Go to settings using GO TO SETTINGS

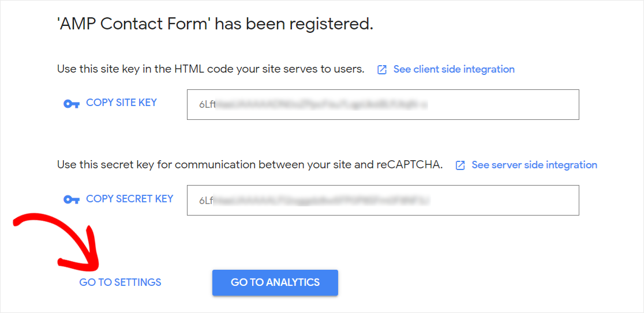pyautogui.click(x=121, y=282)
